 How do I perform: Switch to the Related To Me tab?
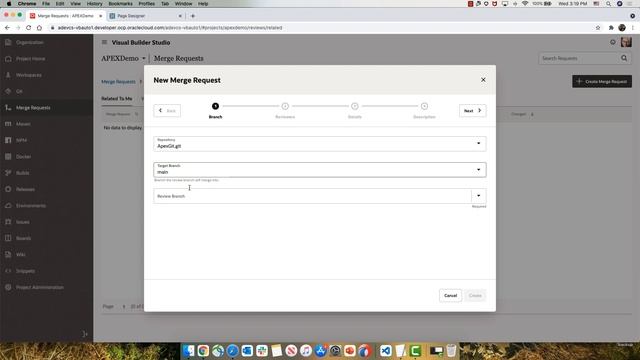click(117, 99)
